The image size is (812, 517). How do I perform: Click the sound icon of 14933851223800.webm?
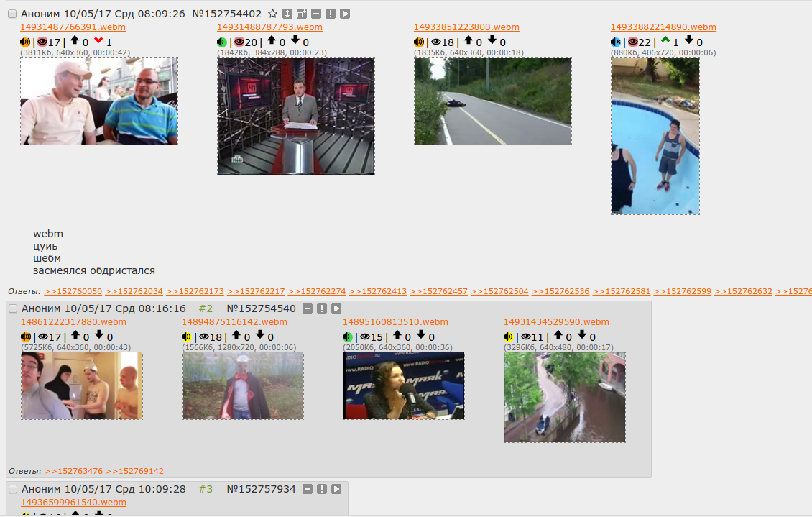point(418,42)
